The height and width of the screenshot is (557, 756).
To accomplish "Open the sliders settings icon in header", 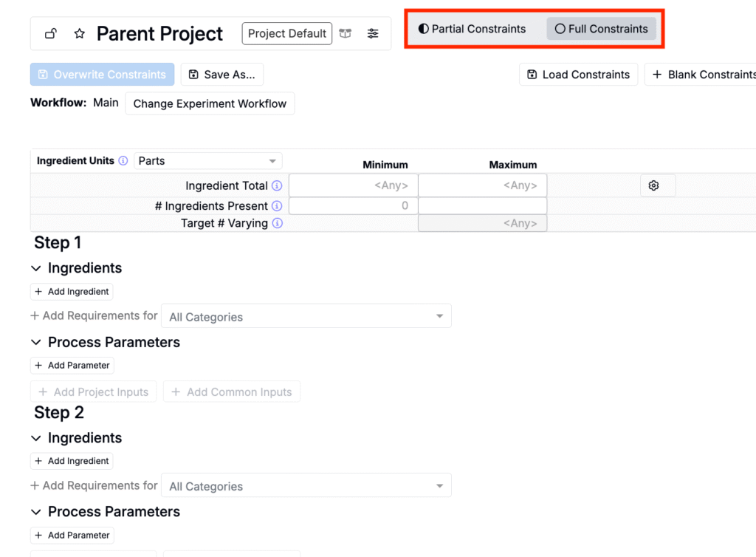I will tap(373, 33).
